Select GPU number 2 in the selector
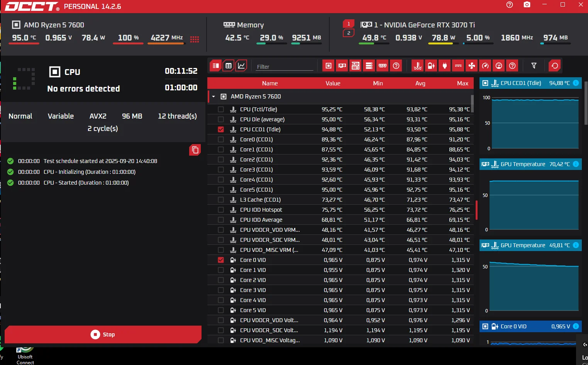 [x=349, y=33]
